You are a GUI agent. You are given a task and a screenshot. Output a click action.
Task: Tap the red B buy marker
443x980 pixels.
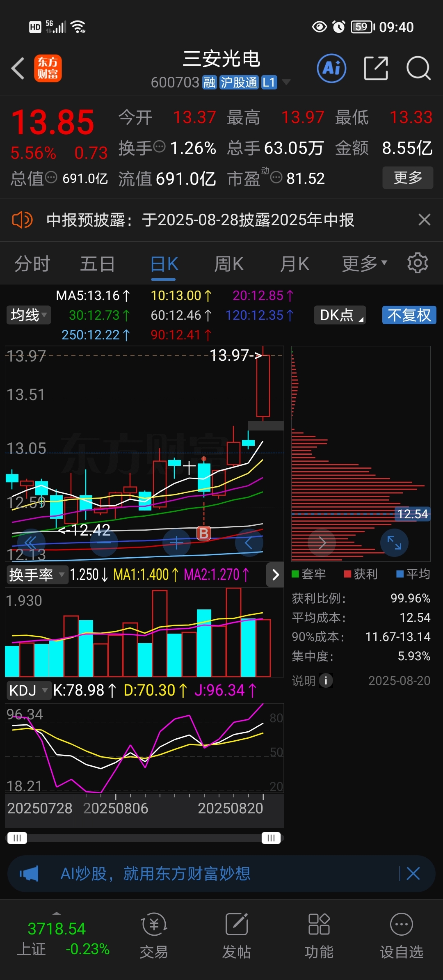(x=204, y=533)
